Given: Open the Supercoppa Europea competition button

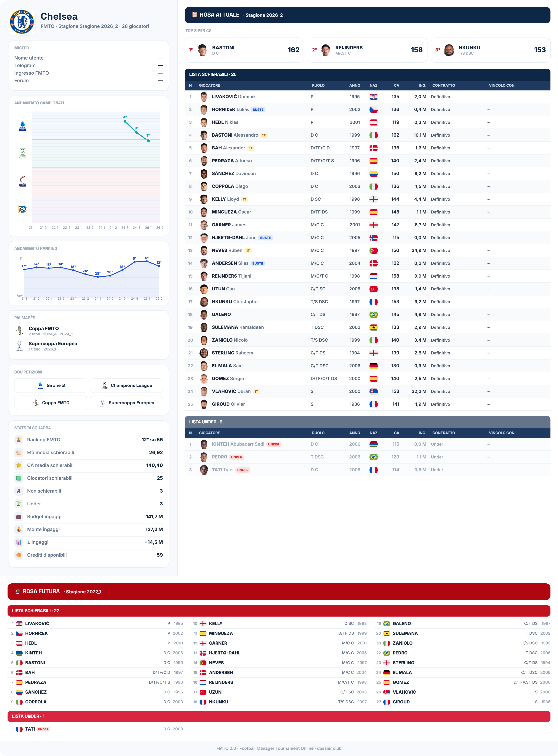Looking at the screenshot, I should [126, 403].
